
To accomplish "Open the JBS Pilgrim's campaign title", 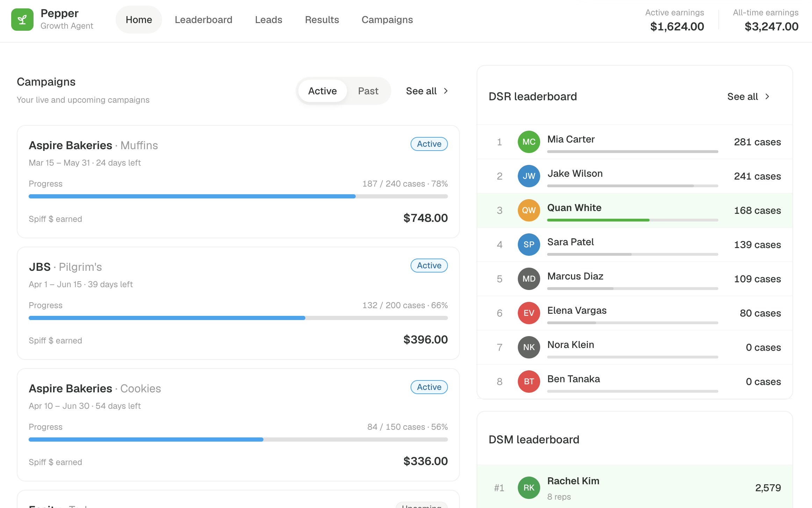I will click(65, 267).
